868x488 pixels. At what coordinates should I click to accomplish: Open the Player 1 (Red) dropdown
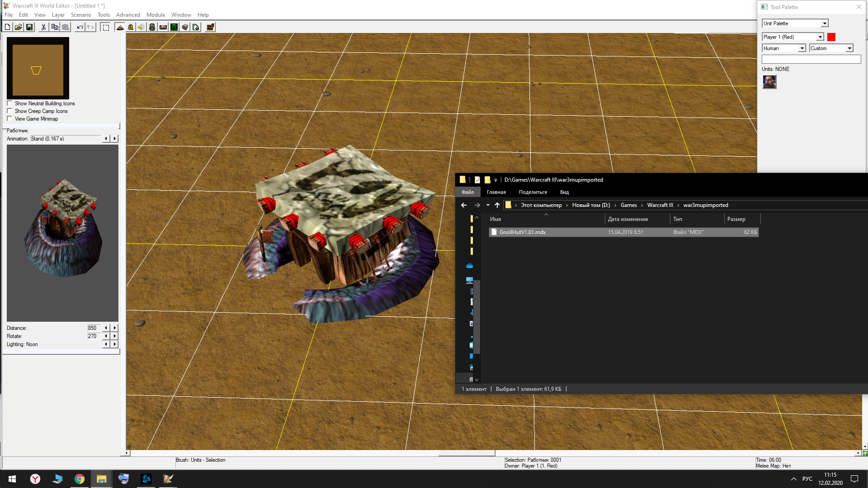[x=820, y=37]
